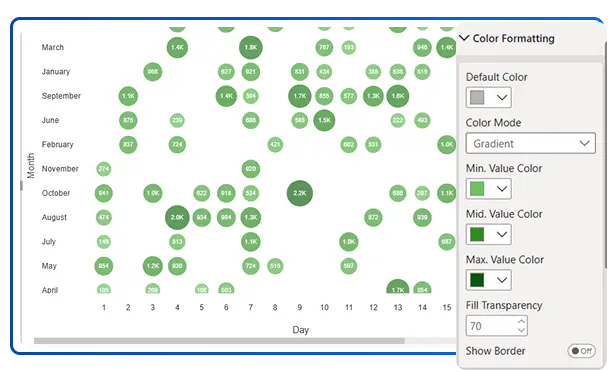This screenshot has width=614, height=372.
Task: Select the 1.5K bubble for June day 10
Action: tap(324, 120)
